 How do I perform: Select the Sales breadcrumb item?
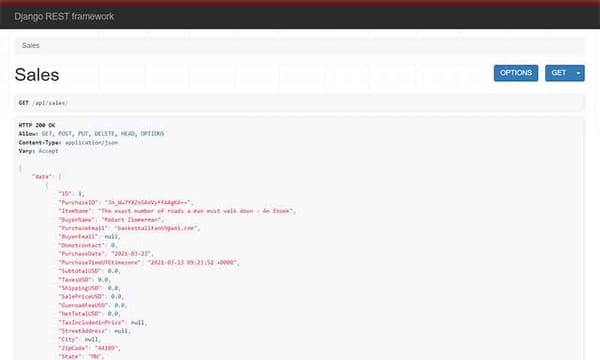[31, 46]
